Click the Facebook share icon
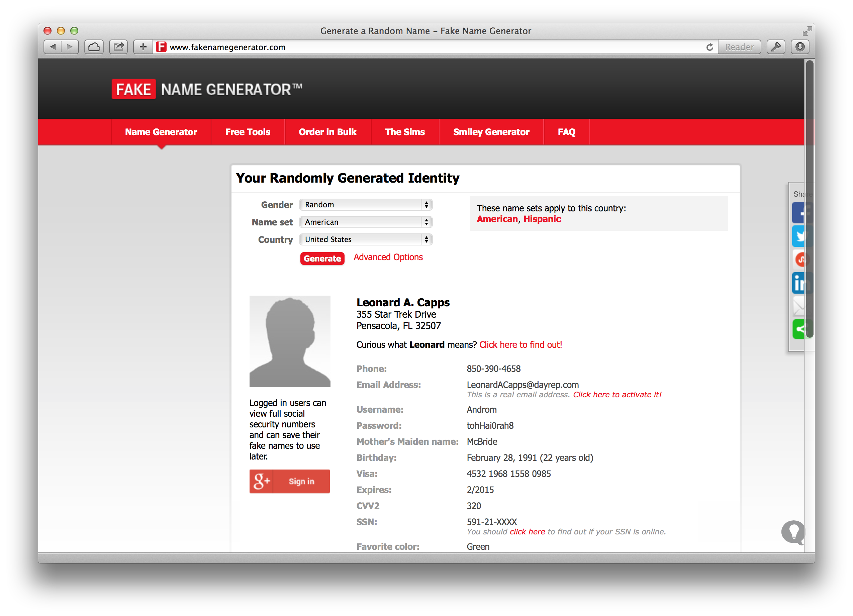 [799, 213]
